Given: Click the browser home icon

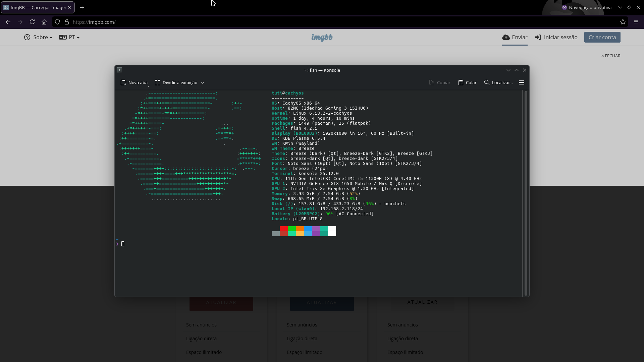Looking at the screenshot, I should (44, 22).
